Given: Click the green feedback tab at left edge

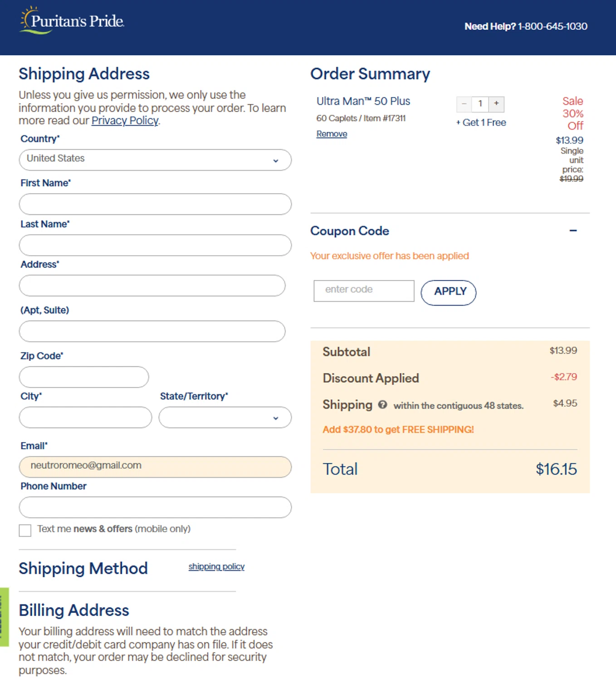Looking at the screenshot, I should (4, 617).
